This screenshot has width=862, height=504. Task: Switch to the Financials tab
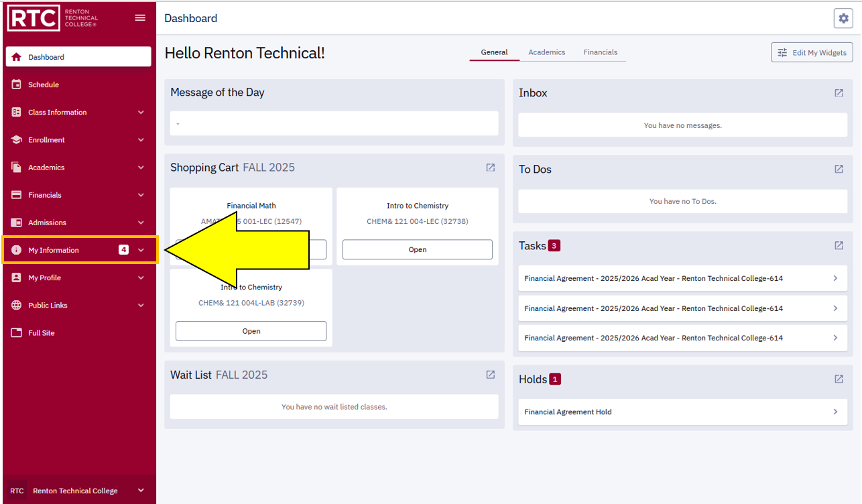click(x=600, y=52)
